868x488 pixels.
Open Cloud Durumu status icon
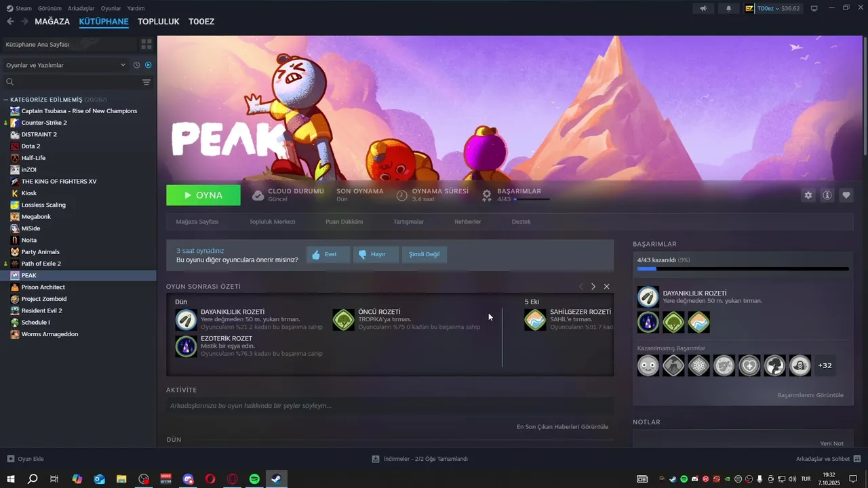pos(258,195)
